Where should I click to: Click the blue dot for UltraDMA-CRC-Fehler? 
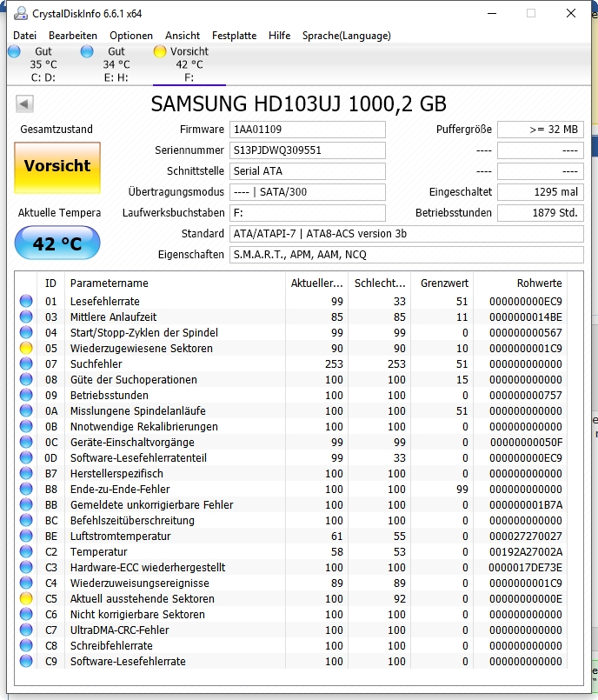tap(26, 630)
